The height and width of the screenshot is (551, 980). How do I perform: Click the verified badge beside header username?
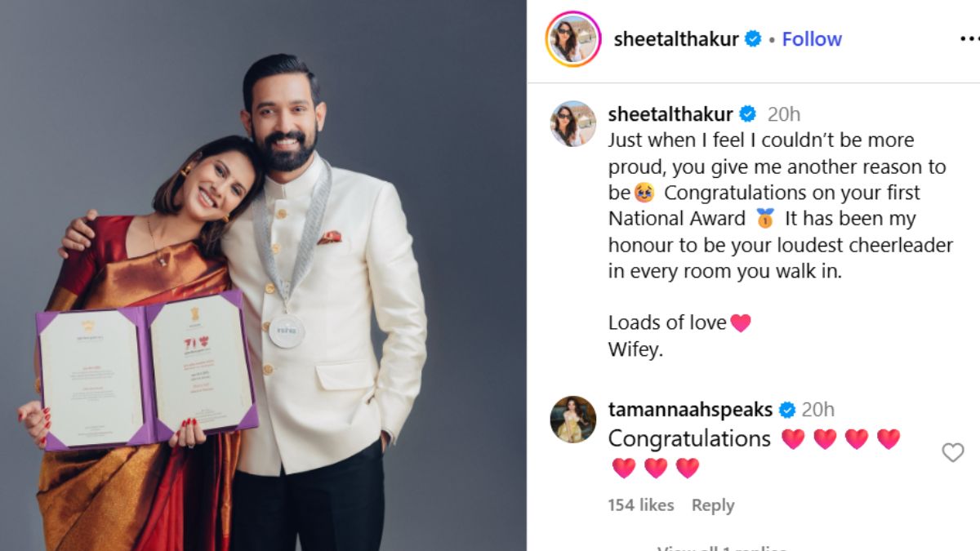click(753, 39)
